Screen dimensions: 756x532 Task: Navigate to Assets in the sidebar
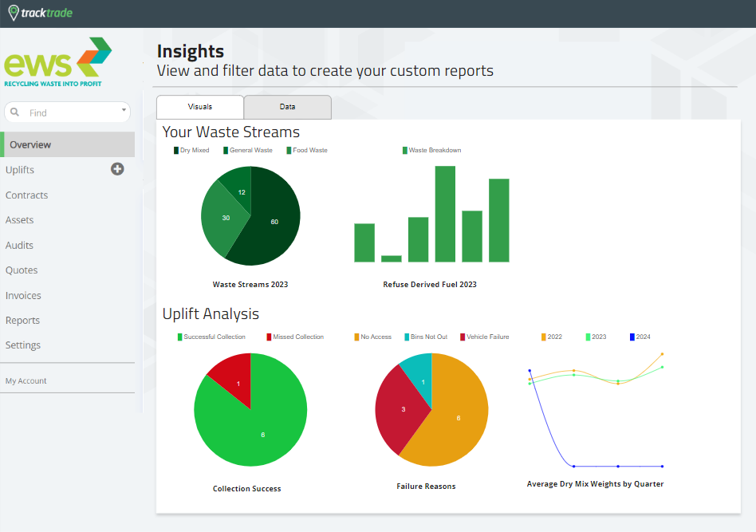19,220
